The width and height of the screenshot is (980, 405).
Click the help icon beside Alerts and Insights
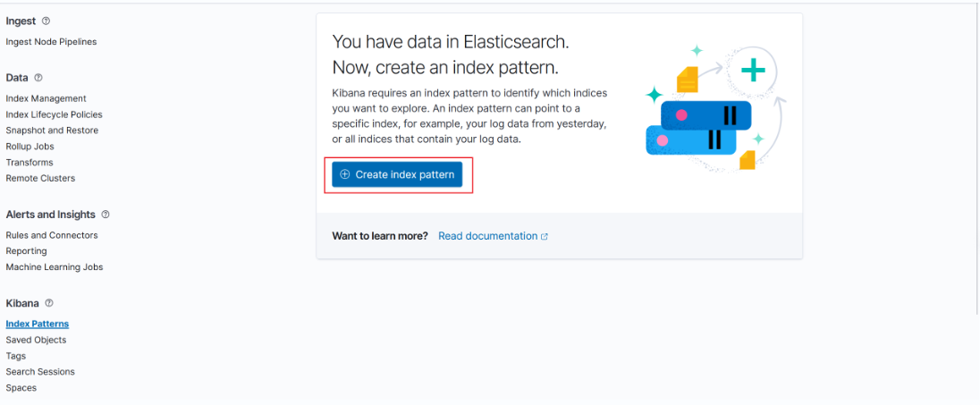[106, 215]
